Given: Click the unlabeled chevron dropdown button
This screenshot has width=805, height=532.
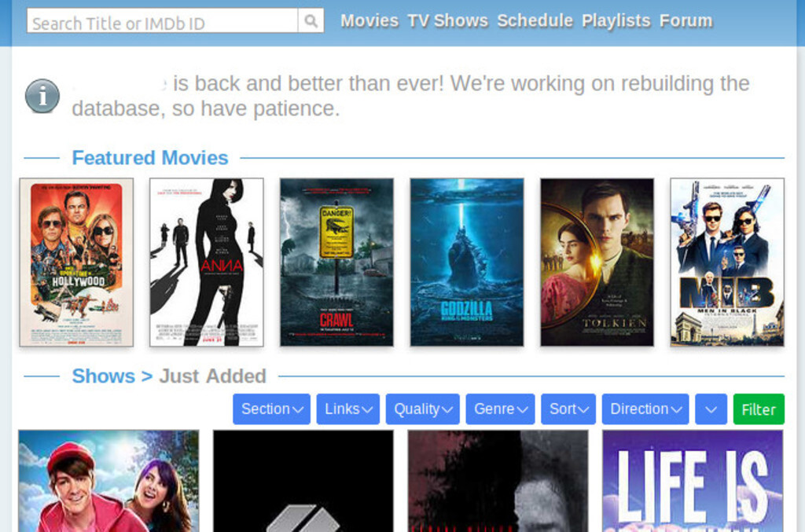Looking at the screenshot, I should point(711,409).
